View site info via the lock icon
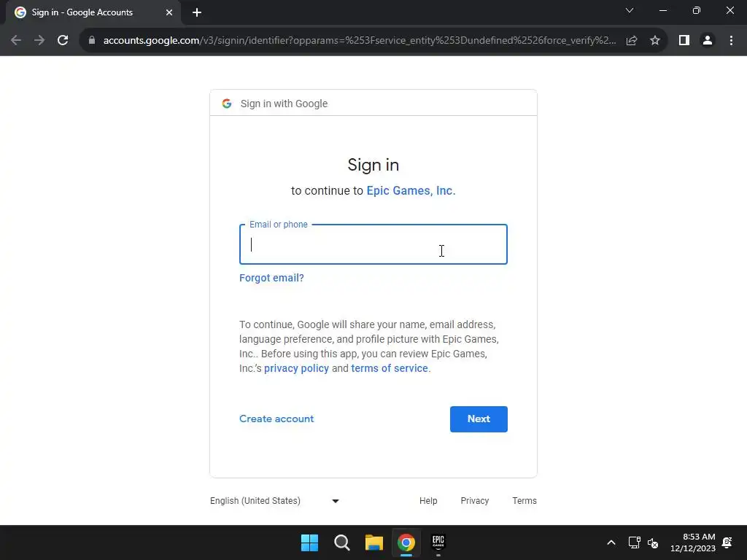747x560 pixels. [x=92, y=41]
